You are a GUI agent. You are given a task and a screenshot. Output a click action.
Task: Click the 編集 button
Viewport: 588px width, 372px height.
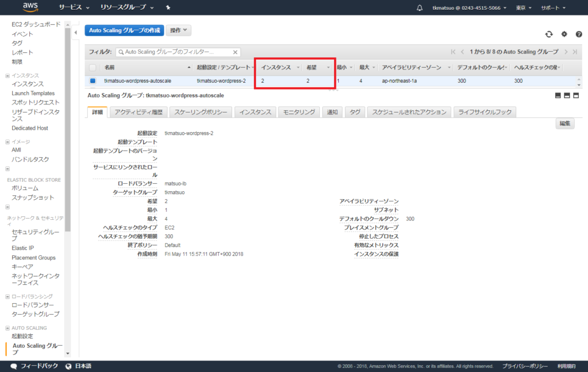tap(565, 123)
